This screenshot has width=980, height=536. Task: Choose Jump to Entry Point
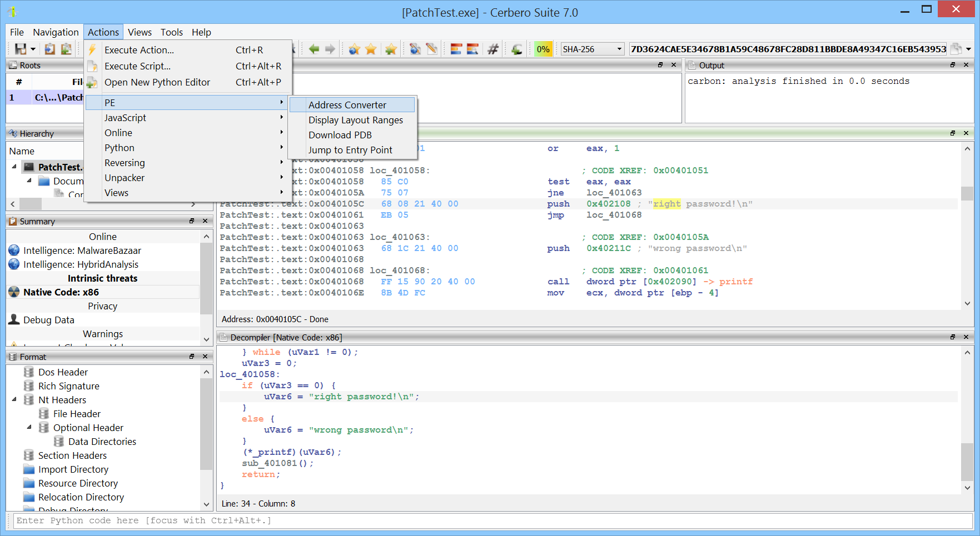tap(350, 150)
